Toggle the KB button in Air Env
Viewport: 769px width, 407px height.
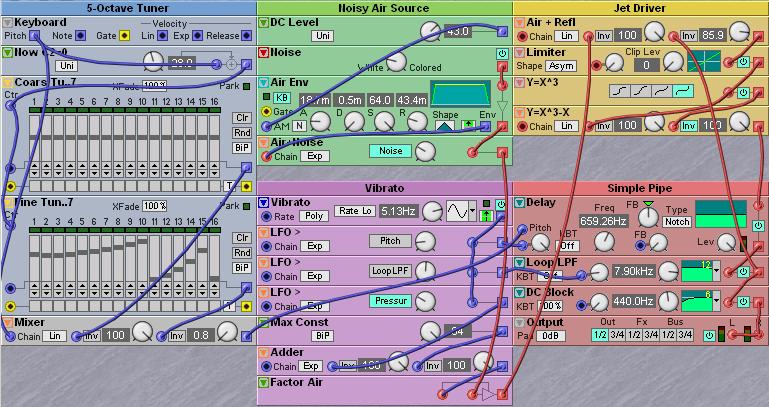coord(281,97)
